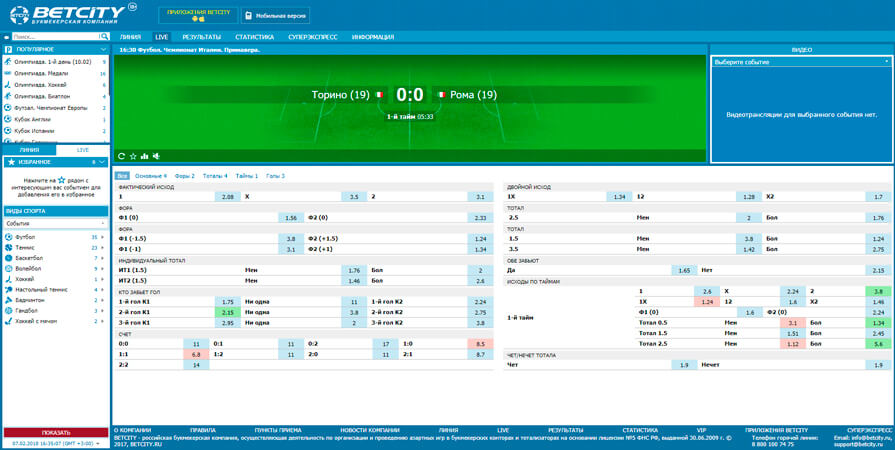Open the СТАТИСТИКА top menu tab
This screenshot has width=895, height=450.
(x=255, y=37)
